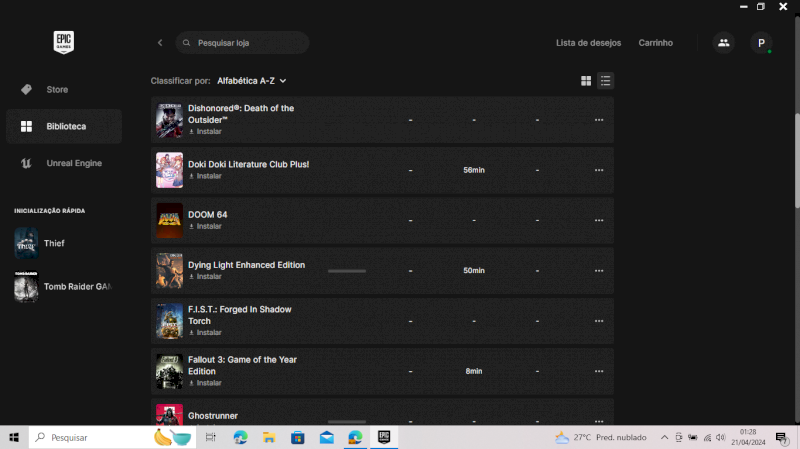
Task: Click the Fallout 3 cover thumbnail
Action: click(x=169, y=371)
